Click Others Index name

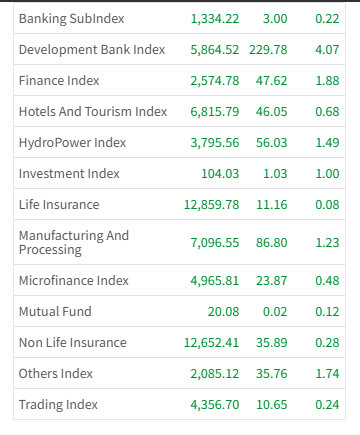56,374
